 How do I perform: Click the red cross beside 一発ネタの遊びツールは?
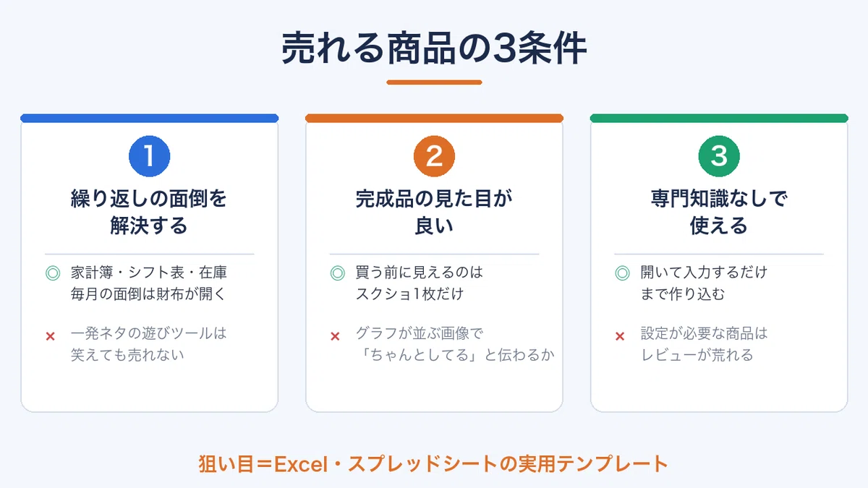pos(51,336)
